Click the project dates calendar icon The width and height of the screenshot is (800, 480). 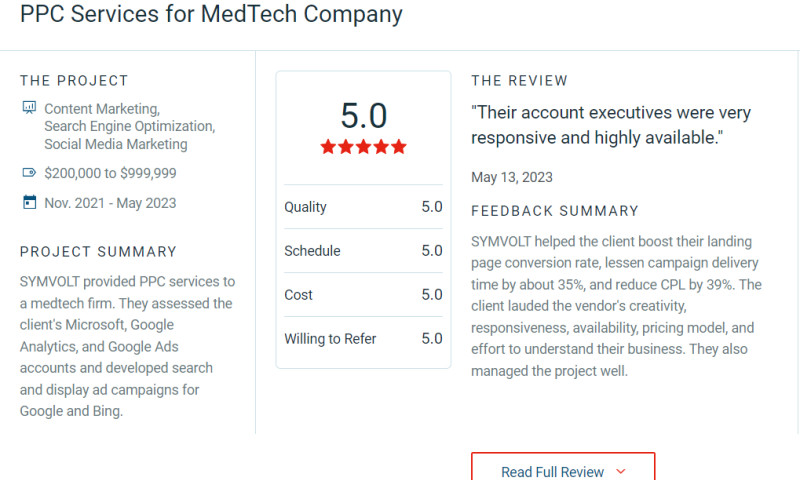(29, 202)
